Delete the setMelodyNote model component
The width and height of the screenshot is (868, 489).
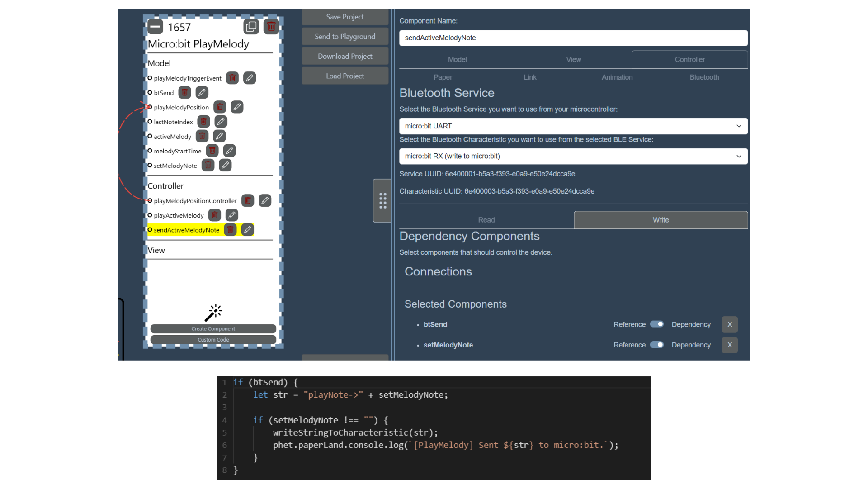tap(208, 165)
